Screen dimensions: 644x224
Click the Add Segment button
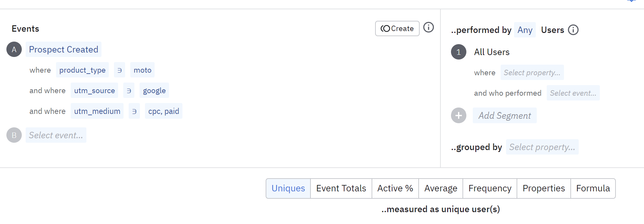504,116
